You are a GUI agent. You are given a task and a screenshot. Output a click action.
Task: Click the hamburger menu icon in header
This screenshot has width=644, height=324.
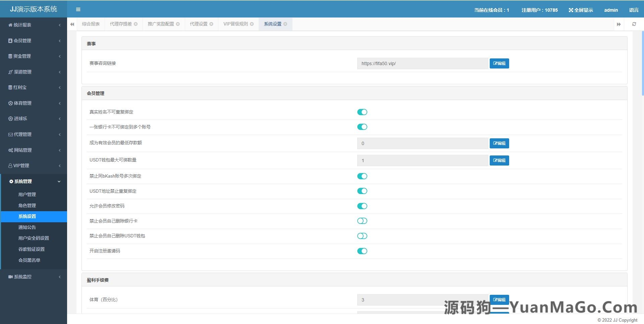point(78,9)
